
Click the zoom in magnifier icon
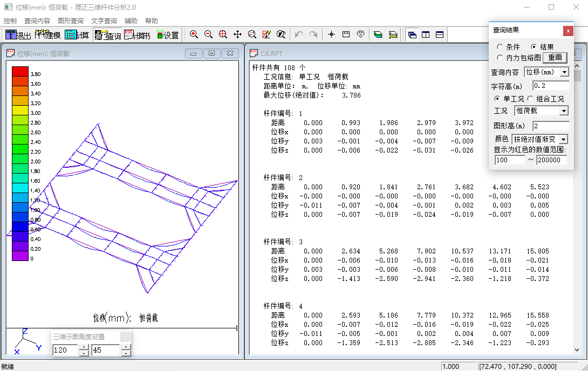coord(194,35)
